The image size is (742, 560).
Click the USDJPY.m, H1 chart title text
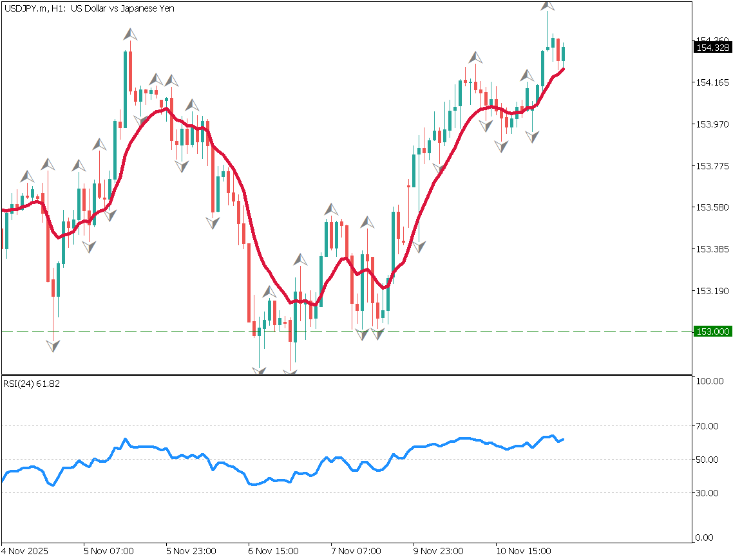click(89, 8)
